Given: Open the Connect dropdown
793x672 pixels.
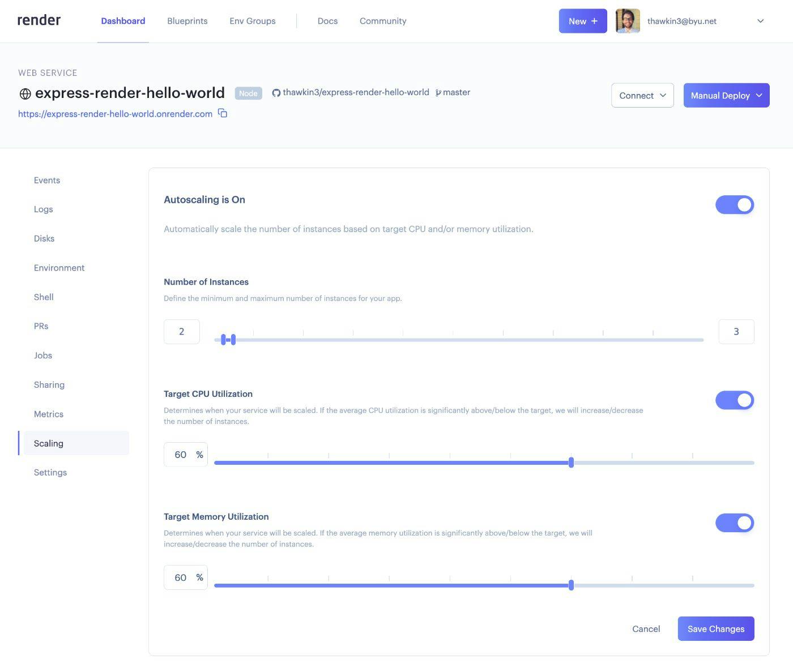Looking at the screenshot, I should (x=642, y=95).
